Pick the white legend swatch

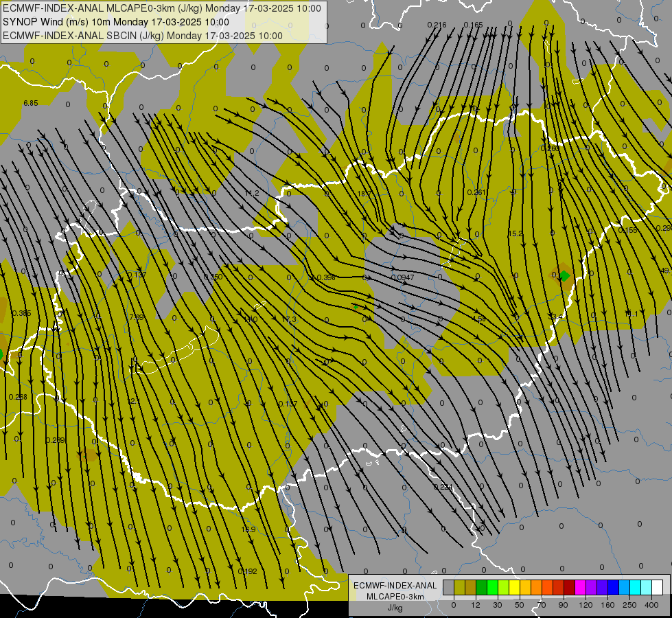(658, 587)
